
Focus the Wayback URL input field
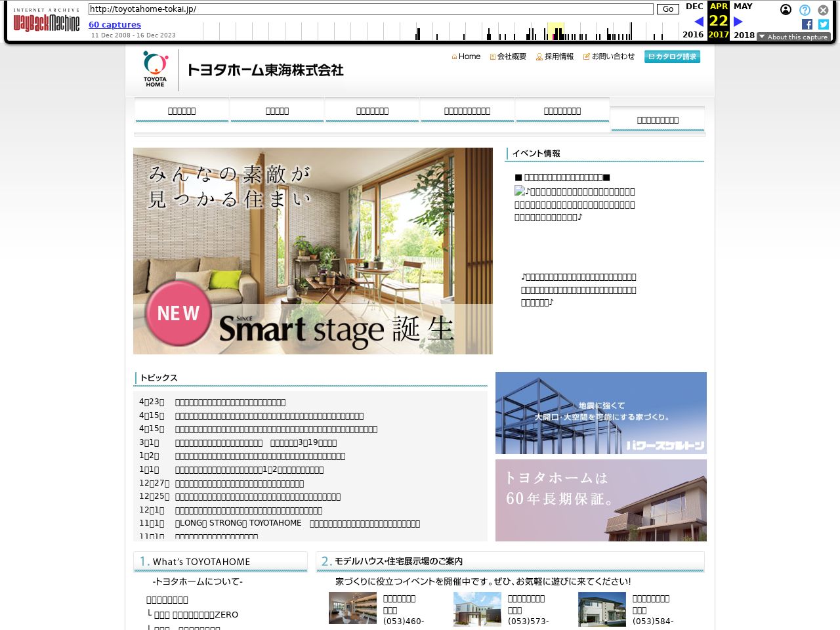(371, 9)
